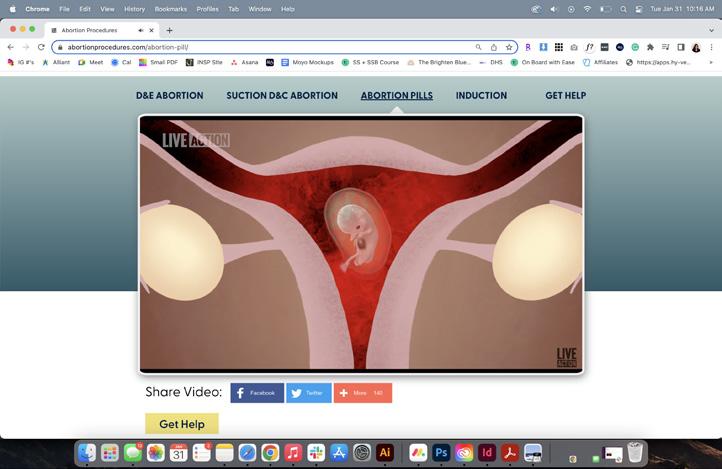
Task: Open the media control queue icon
Action: click(665, 47)
